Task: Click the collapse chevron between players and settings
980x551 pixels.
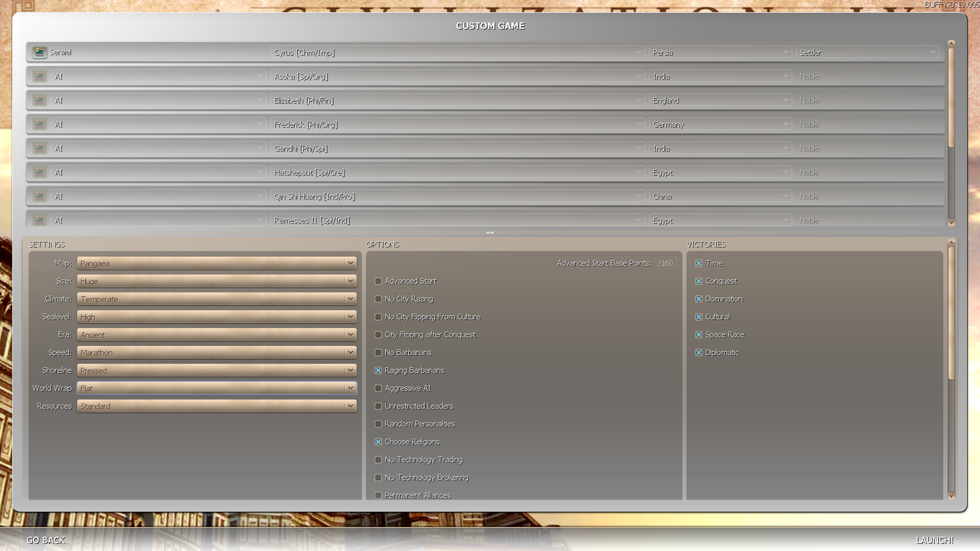Action: (490, 233)
